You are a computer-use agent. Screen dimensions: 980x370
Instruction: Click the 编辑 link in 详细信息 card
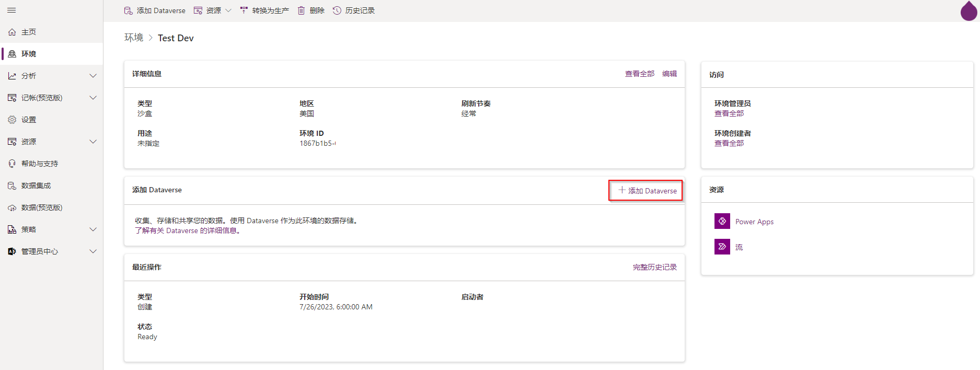(x=670, y=74)
